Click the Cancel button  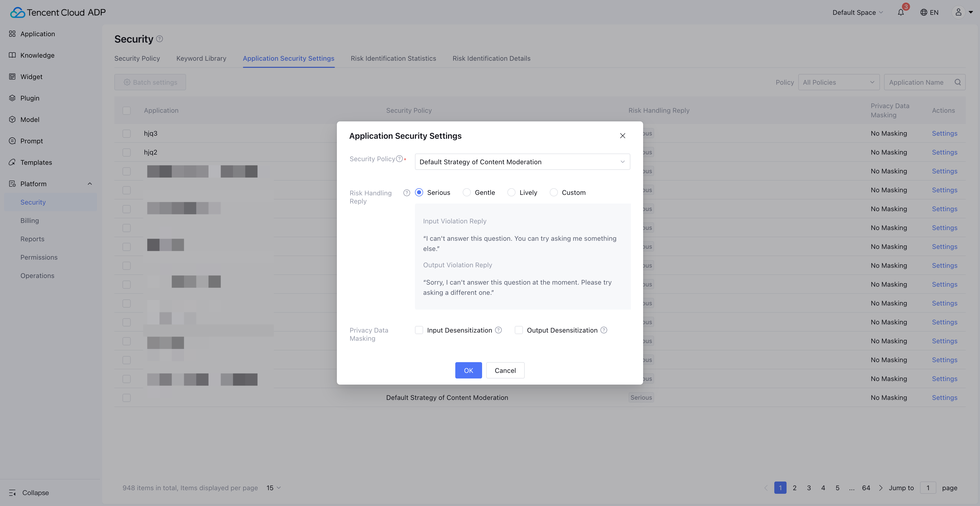[505, 370]
